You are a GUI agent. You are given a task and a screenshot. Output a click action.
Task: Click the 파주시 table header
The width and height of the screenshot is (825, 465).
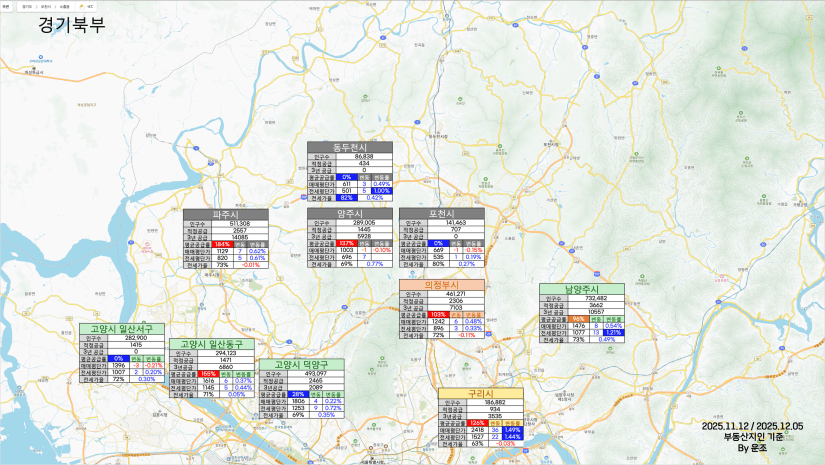pos(226,214)
